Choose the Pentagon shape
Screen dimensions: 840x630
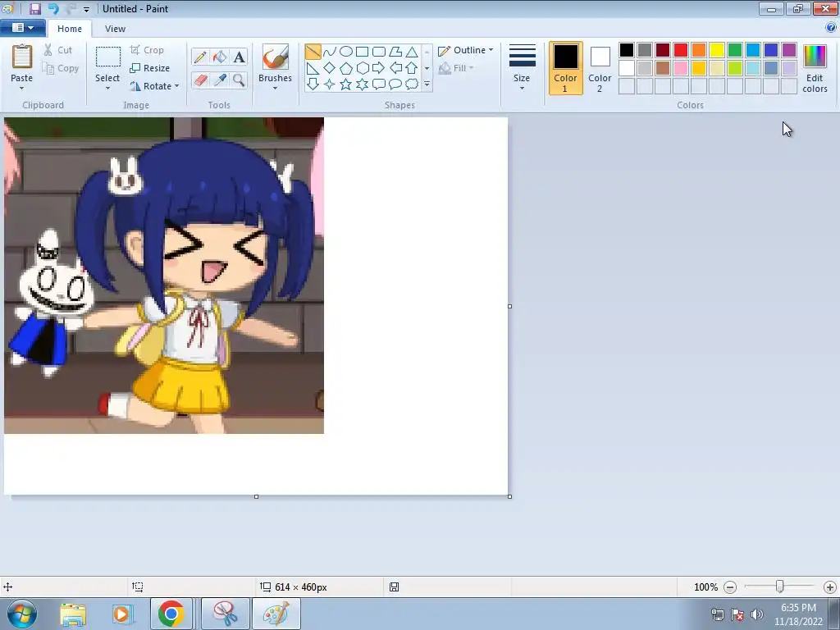coord(346,68)
